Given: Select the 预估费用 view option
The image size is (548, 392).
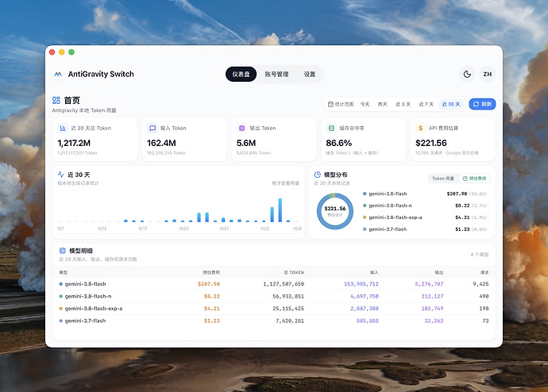Looking at the screenshot, I should click(x=474, y=179).
